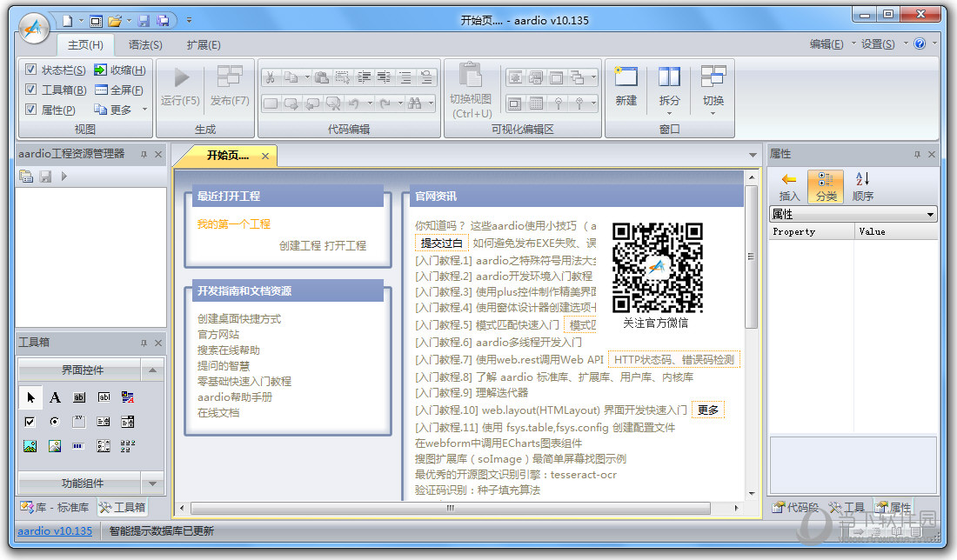The height and width of the screenshot is (560, 957).
Task: Click the paste clipboard icon in code editing group
Action: [x=322, y=77]
